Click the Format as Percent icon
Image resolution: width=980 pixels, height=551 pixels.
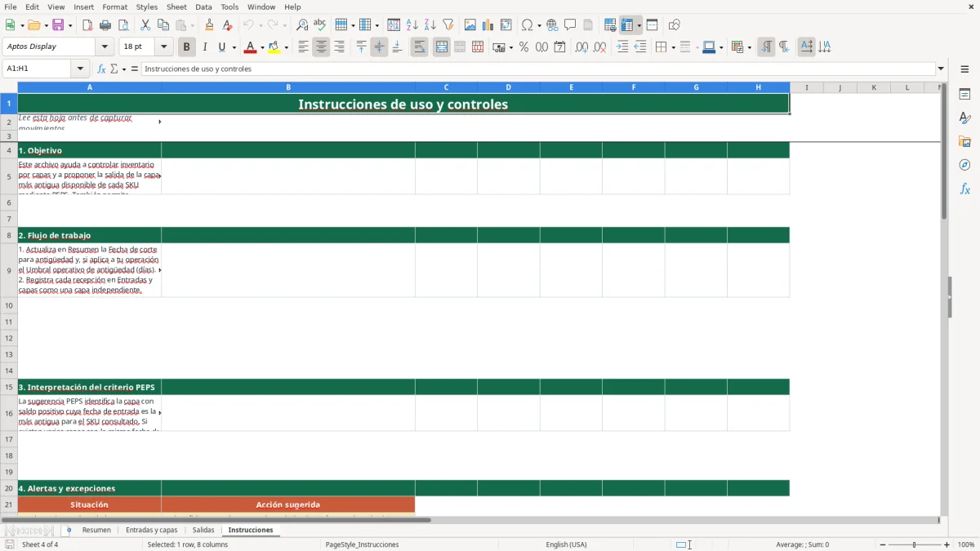click(x=524, y=47)
